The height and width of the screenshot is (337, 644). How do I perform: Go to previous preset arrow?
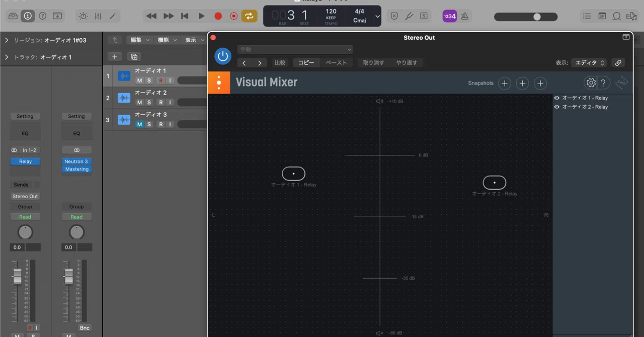click(245, 63)
